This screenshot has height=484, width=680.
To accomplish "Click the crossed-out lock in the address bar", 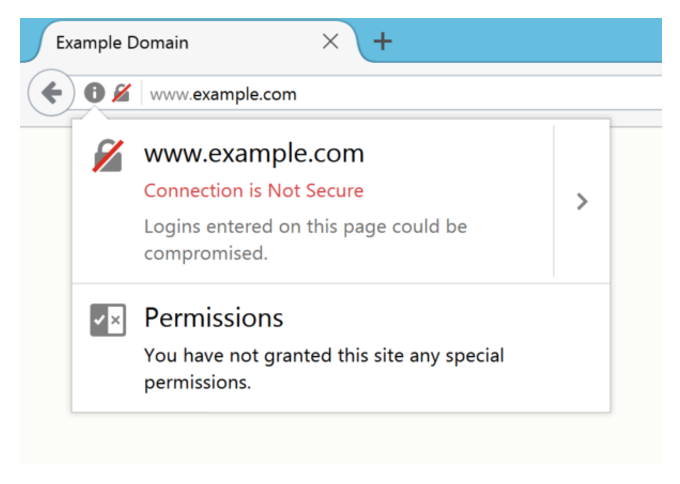I will [120, 94].
